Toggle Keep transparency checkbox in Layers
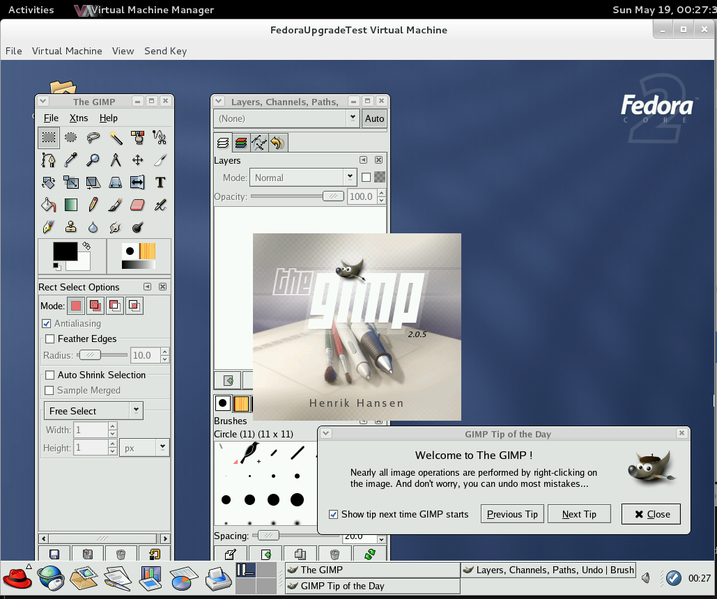Viewport: 717px width, 599px height. [x=366, y=177]
